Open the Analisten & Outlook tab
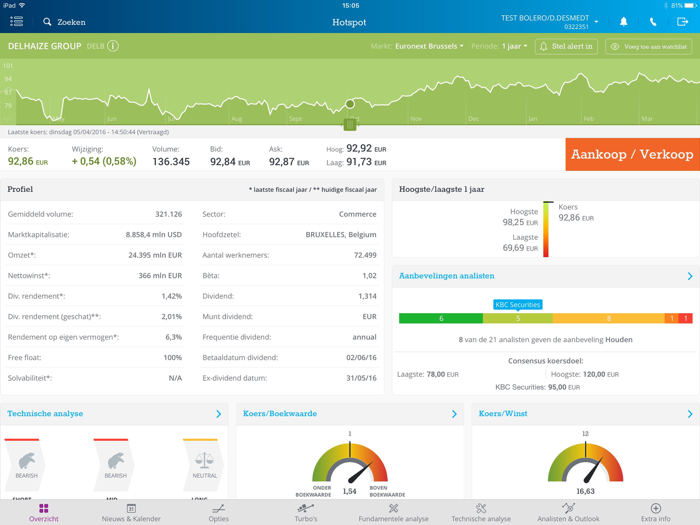Viewport: 700px width, 525px height. point(568,512)
